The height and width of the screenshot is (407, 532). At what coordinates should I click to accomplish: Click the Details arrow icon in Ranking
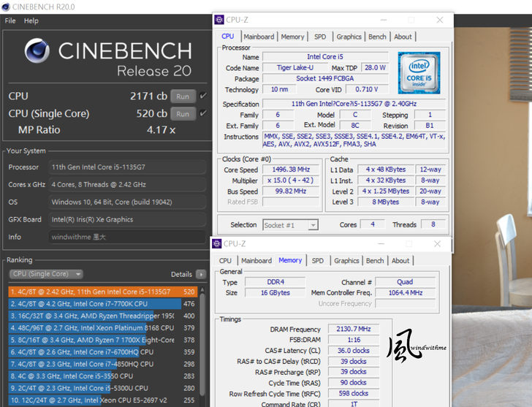[201, 274]
